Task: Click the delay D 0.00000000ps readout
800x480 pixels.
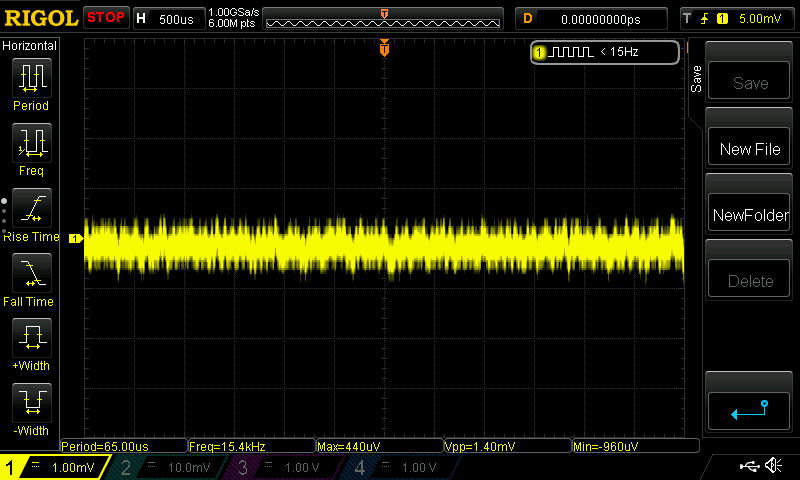Action: [591, 19]
